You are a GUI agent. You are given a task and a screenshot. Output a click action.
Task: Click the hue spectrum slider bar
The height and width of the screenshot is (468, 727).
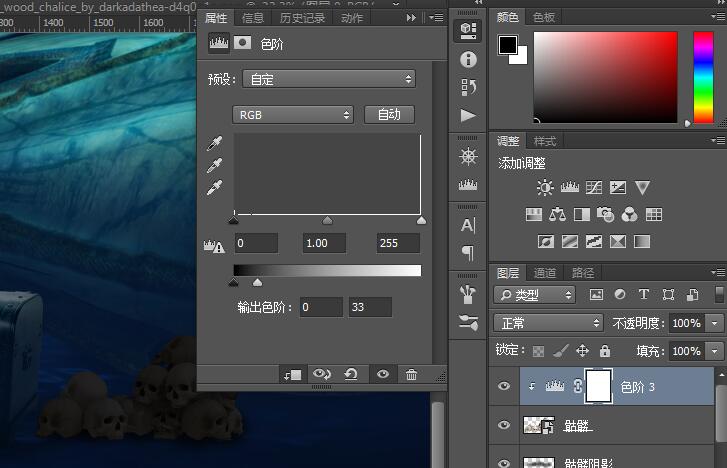703,77
